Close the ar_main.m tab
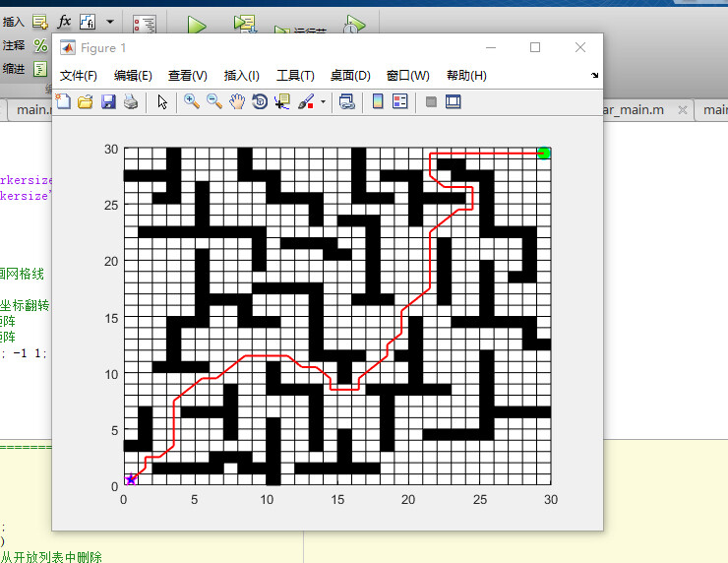 coord(682,110)
